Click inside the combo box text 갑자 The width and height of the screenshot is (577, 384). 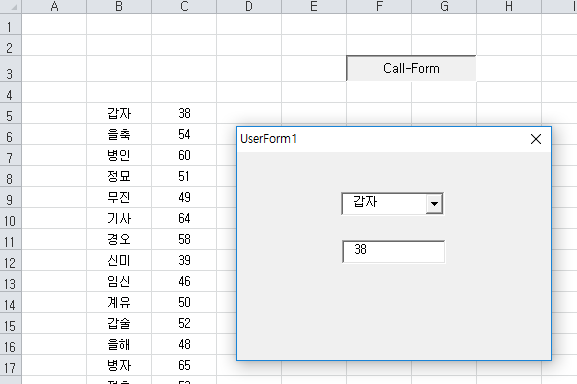point(365,202)
